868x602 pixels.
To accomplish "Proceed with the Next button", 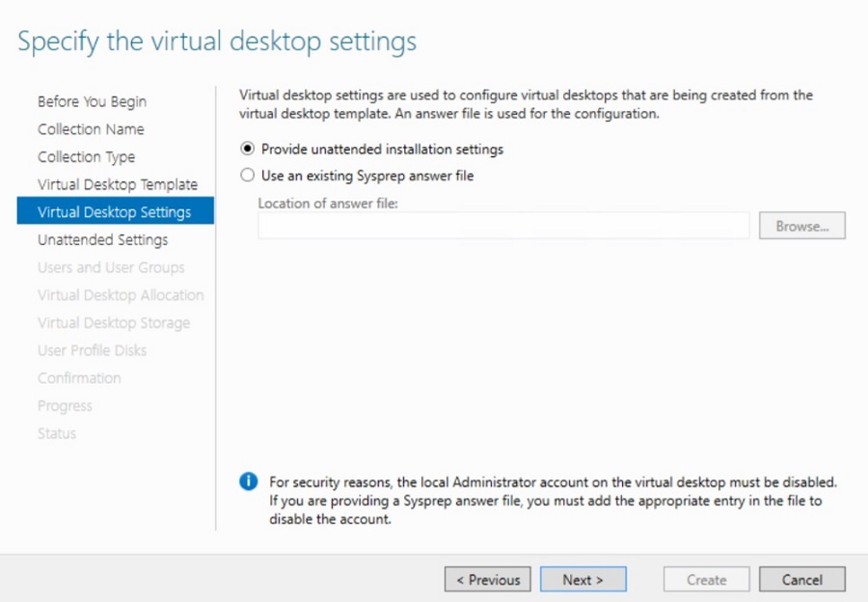I will click(583, 579).
